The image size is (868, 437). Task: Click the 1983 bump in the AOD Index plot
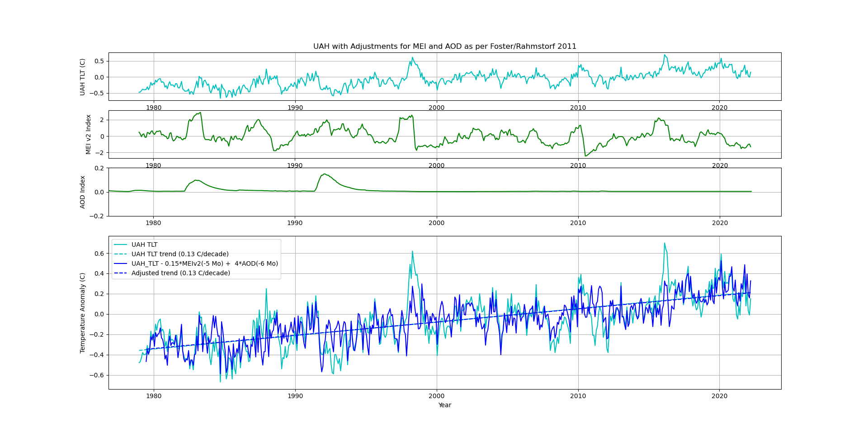[x=196, y=180]
